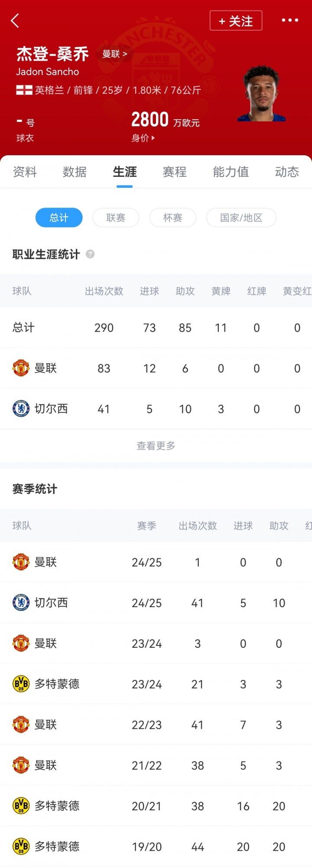Select the 杯赛 filter pill
This screenshot has width=312, height=868.
tap(172, 218)
